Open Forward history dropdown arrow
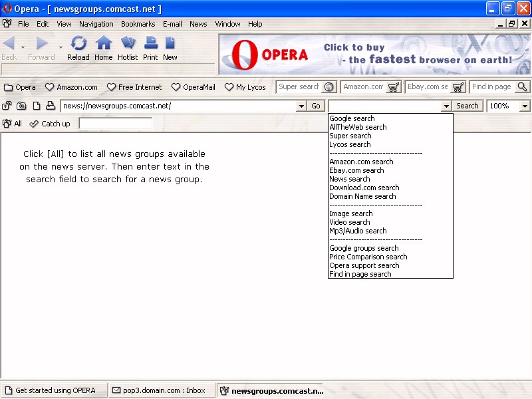 click(x=61, y=47)
